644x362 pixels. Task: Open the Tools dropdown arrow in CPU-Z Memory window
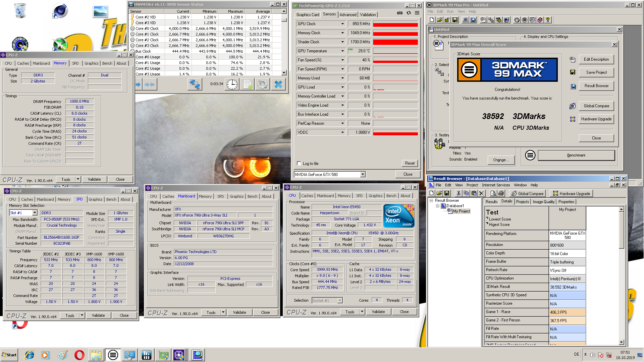[78, 179]
